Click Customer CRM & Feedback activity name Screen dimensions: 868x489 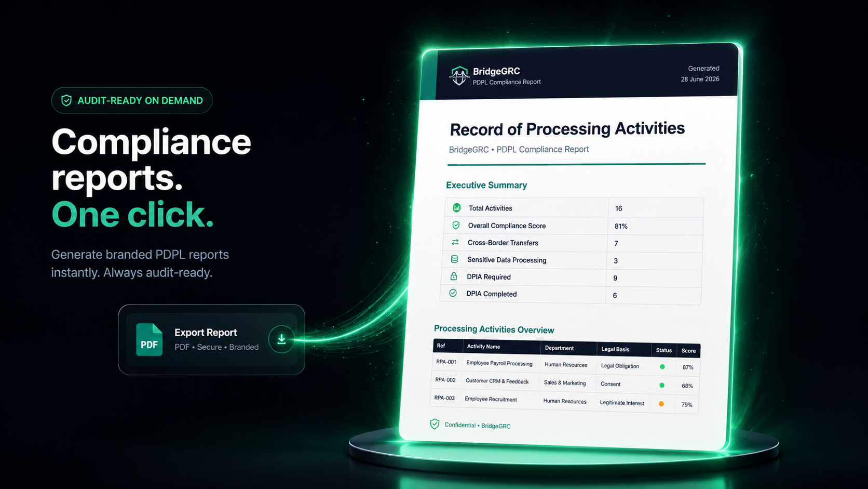[x=497, y=381]
